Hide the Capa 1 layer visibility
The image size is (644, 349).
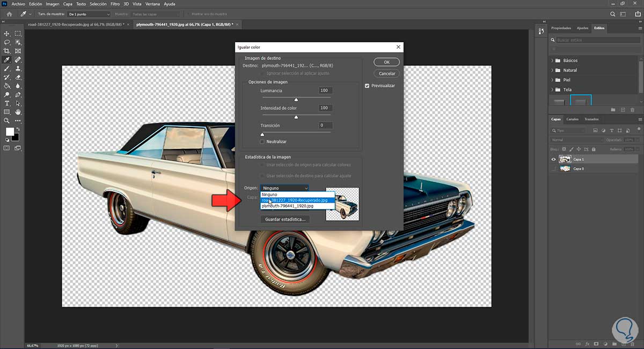(553, 159)
